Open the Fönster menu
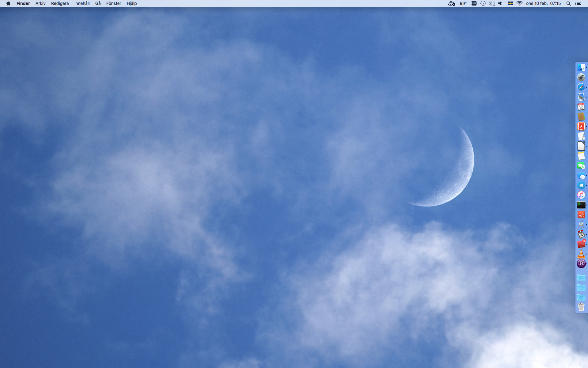The width and height of the screenshot is (588, 368). point(114,3)
